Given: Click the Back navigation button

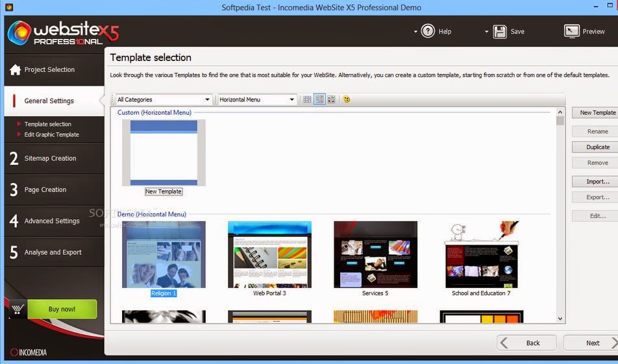Looking at the screenshot, I should point(527,343).
